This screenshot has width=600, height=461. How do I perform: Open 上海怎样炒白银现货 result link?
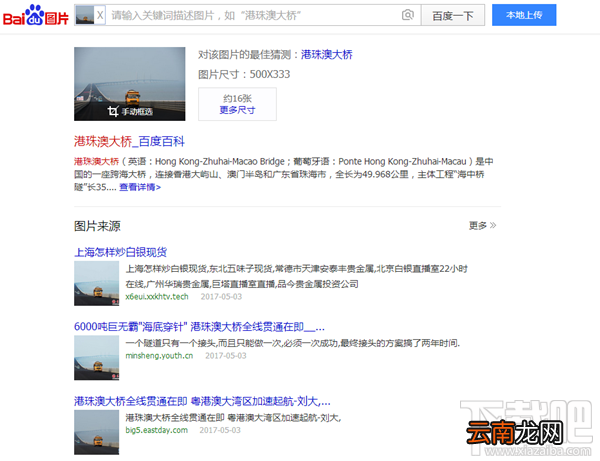[121, 252]
